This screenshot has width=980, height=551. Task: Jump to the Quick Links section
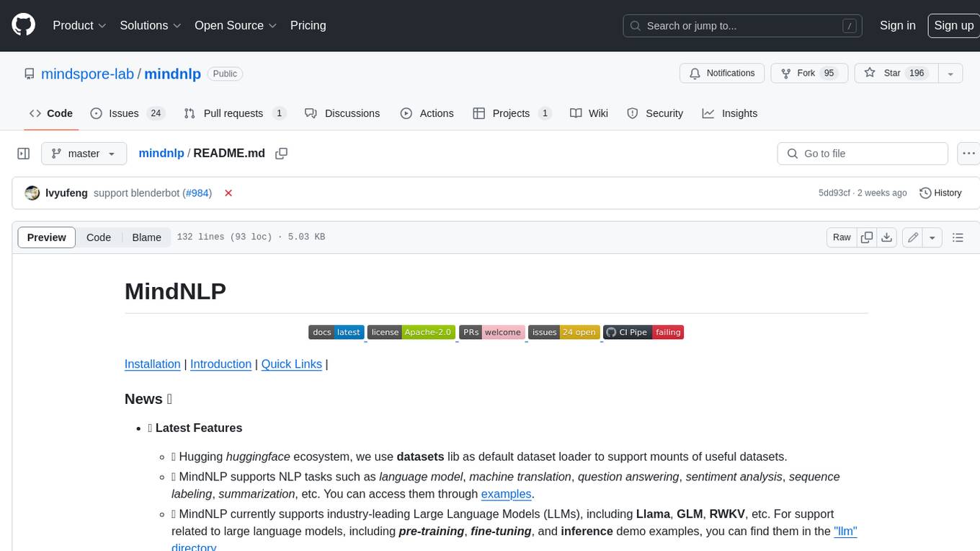pos(292,364)
